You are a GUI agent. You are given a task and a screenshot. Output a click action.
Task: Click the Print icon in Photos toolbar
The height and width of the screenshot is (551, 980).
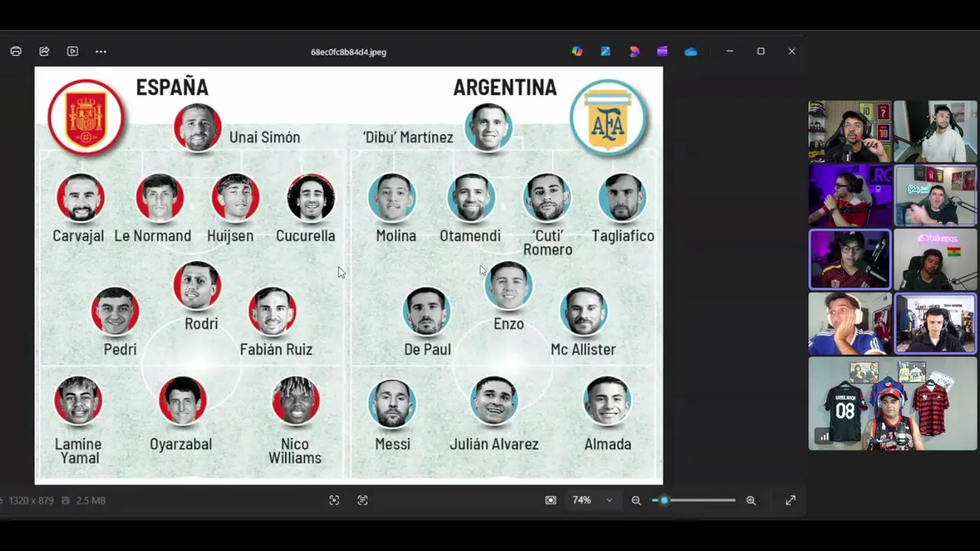coord(16,51)
